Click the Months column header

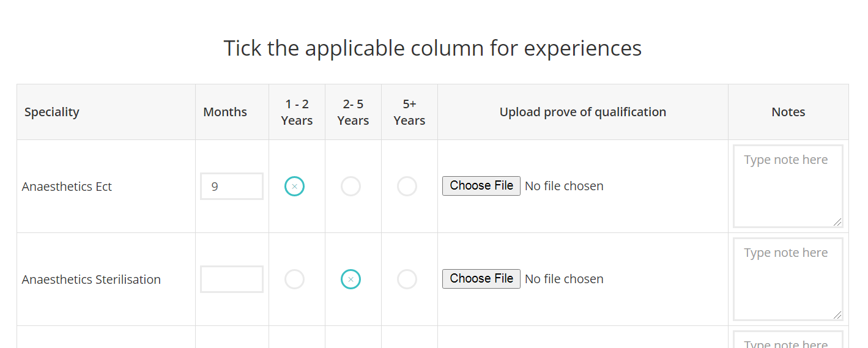(x=225, y=112)
